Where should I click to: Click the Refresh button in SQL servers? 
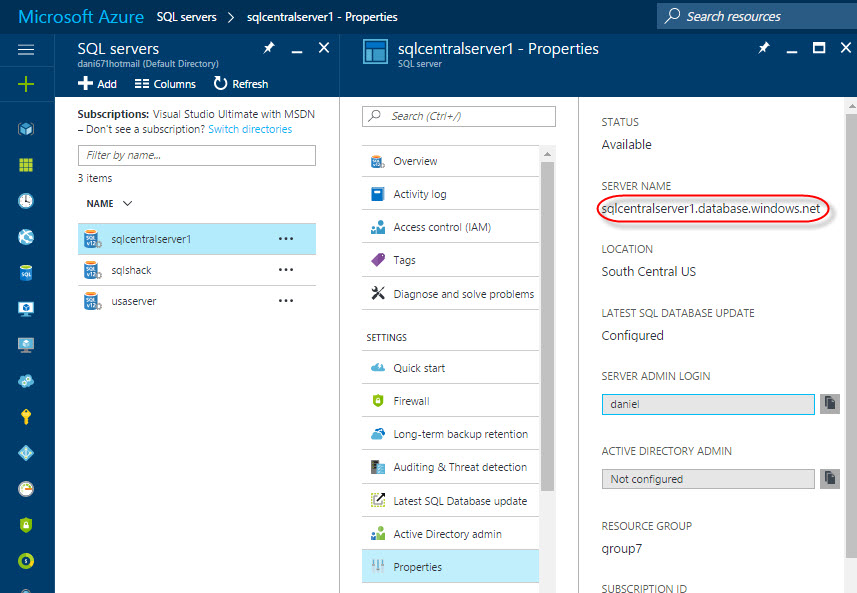pyautogui.click(x=241, y=84)
